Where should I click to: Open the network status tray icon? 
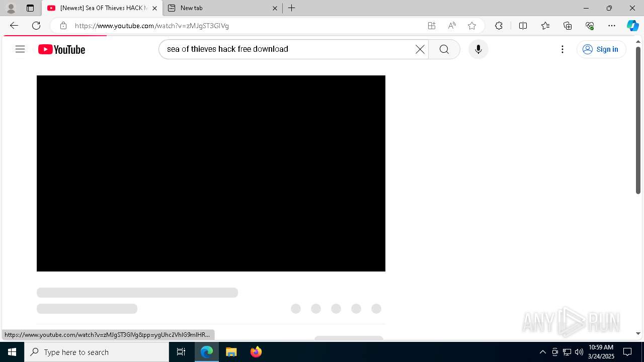567,352
